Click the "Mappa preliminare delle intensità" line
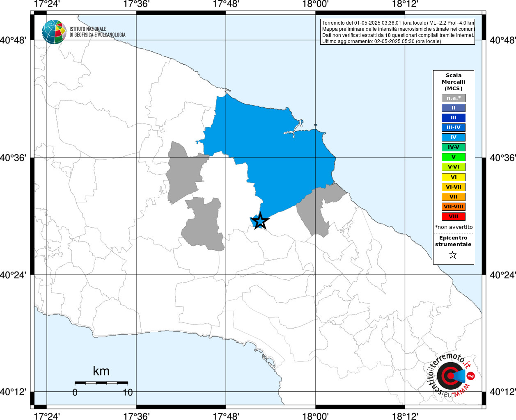 [398, 29]
